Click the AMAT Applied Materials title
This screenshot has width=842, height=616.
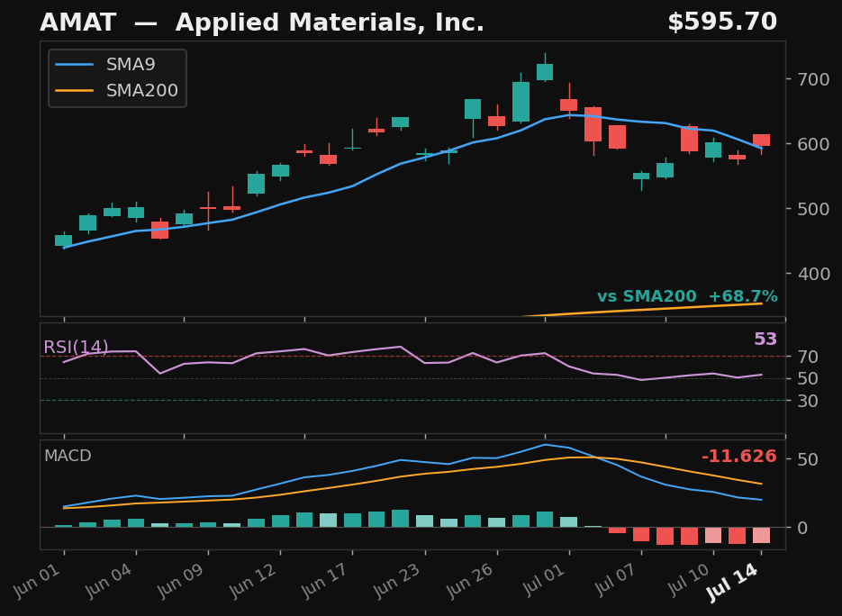[x=262, y=23]
